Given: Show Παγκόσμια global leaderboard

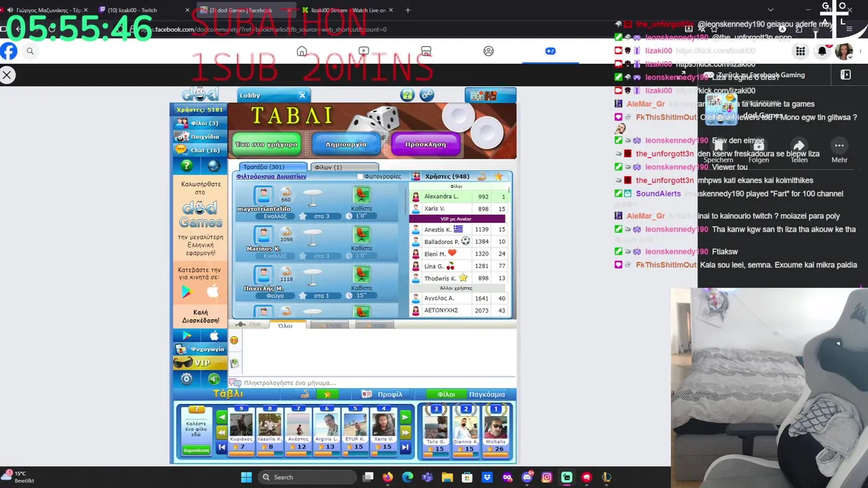Looking at the screenshot, I should (x=487, y=394).
